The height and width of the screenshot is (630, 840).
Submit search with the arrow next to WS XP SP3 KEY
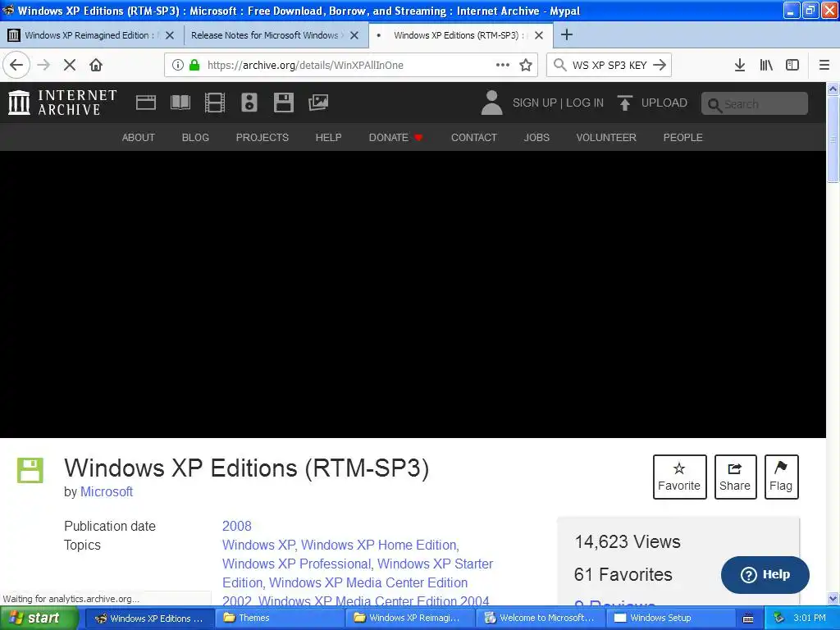click(660, 65)
